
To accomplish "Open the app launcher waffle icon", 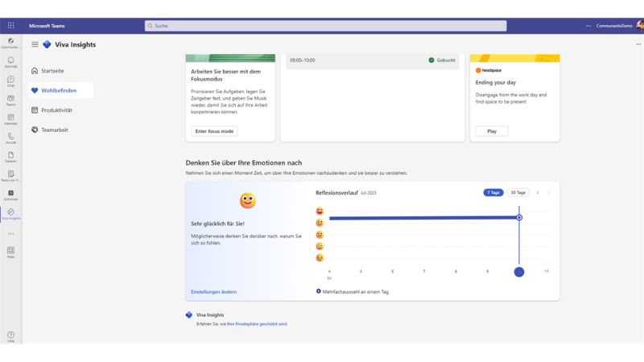I will point(10,26).
